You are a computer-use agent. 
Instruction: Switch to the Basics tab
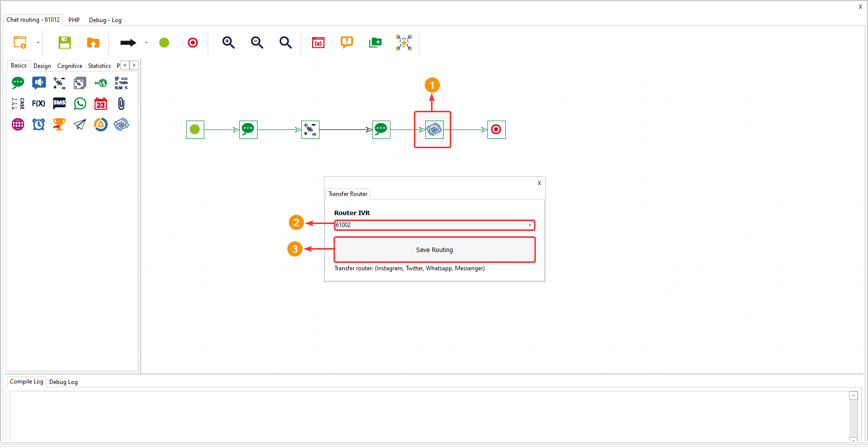[x=19, y=65]
